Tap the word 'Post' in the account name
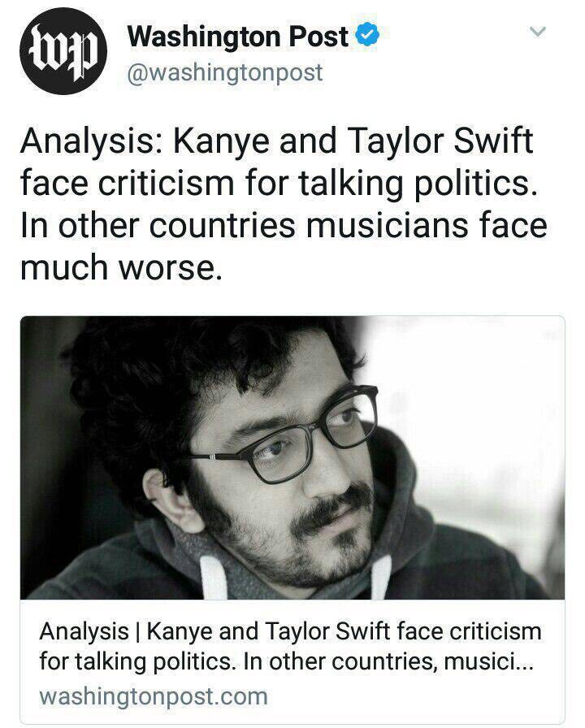The image size is (585, 728). pos(318,37)
